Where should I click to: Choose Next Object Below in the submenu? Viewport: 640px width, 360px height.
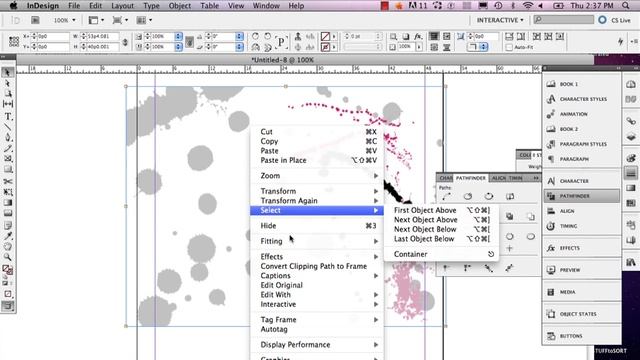(x=442, y=229)
